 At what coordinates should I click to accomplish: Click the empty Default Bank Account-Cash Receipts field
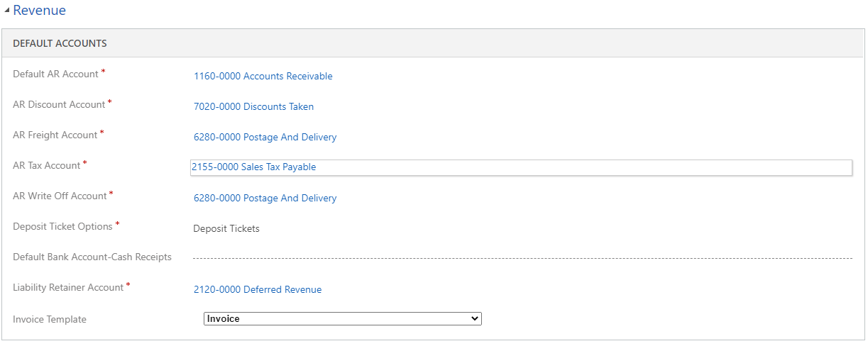522,257
